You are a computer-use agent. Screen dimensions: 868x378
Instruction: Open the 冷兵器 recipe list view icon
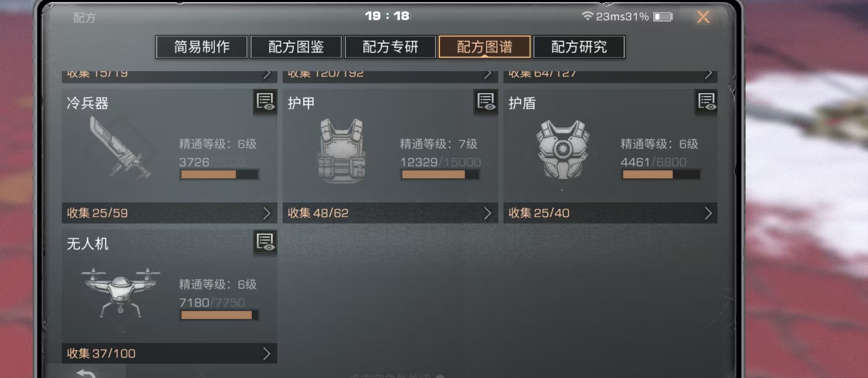[265, 101]
